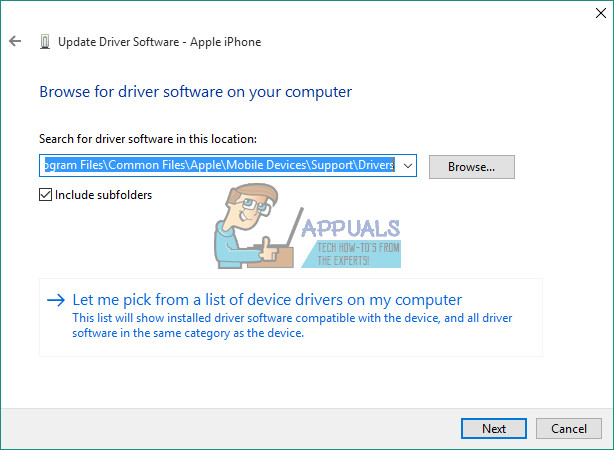This screenshot has height=450, width=614.
Task: Expand the driver location dropdown arrow
Action: click(408, 166)
